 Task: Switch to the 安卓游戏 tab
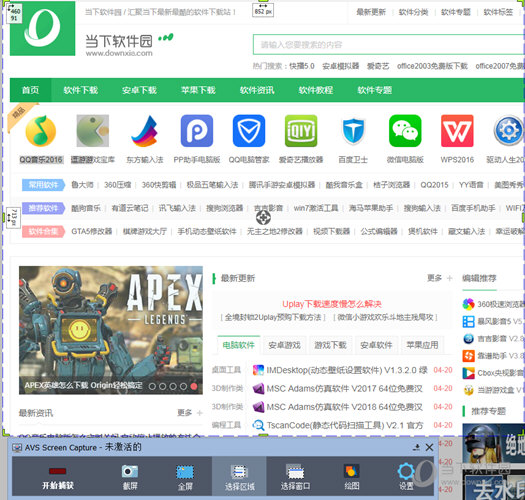[x=285, y=345]
